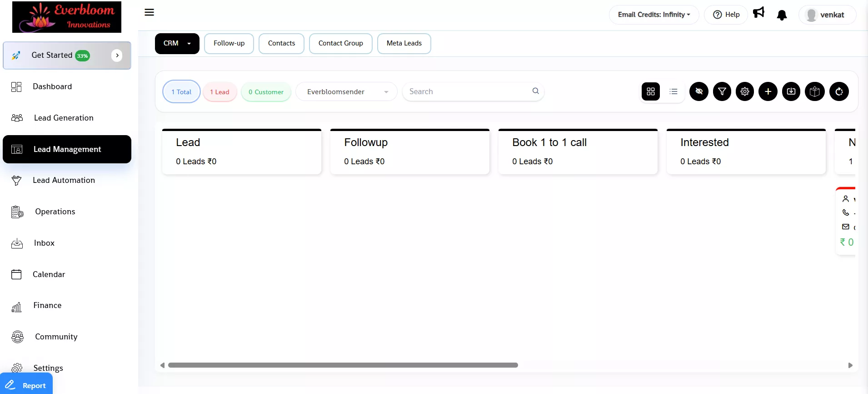This screenshot has width=868, height=394.
Task: Click the export box icon
Action: click(x=815, y=91)
